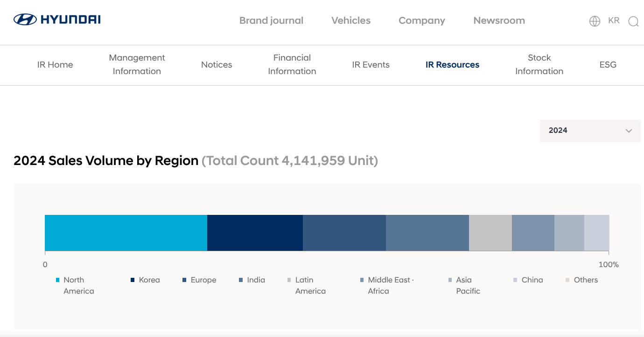Click the 2024 Sales Volume by Region heading

click(x=106, y=161)
